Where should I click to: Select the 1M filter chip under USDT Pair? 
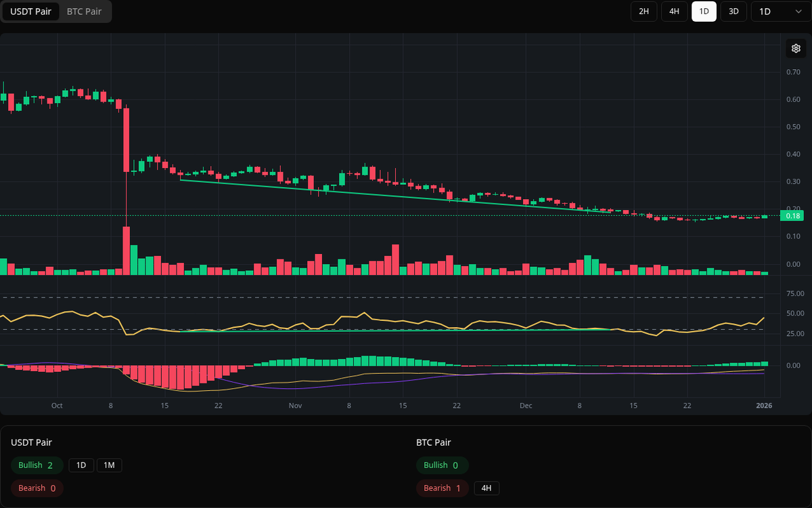110,465
